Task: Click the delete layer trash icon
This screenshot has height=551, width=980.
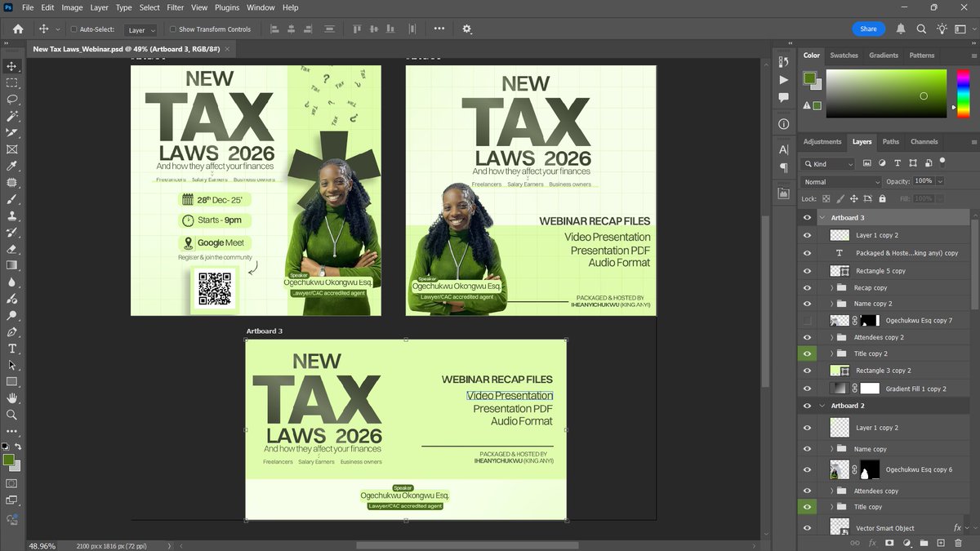Action: coord(957,542)
